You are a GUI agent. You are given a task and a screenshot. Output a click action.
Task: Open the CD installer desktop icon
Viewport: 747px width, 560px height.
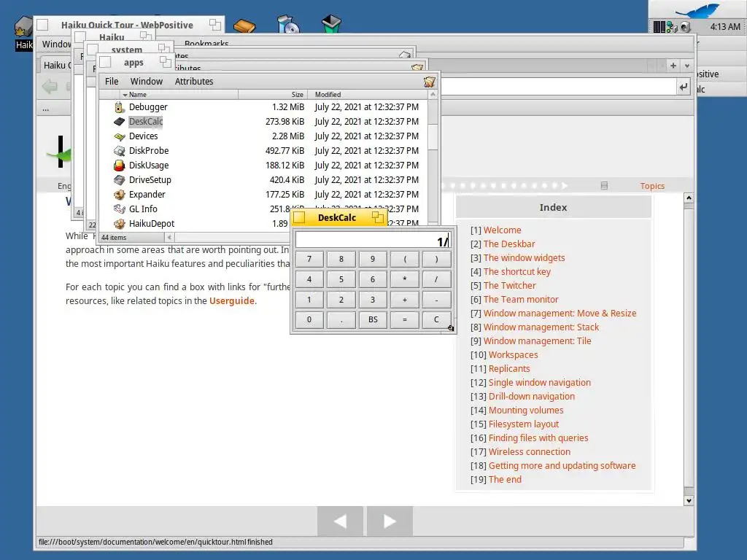tap(287, 25)
